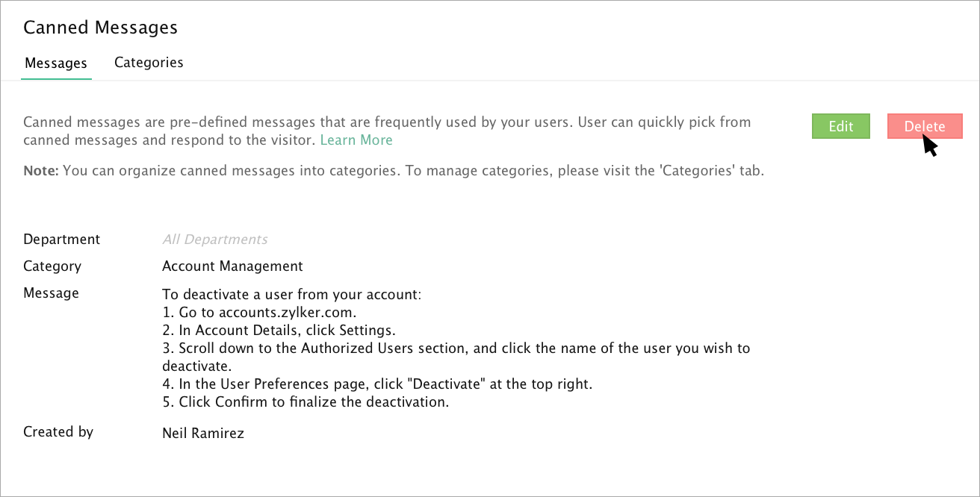Click the Category field label
Image resolution: width=980 pixels, height=497 pixels.
pyautogui.click(x=52, y=266)
